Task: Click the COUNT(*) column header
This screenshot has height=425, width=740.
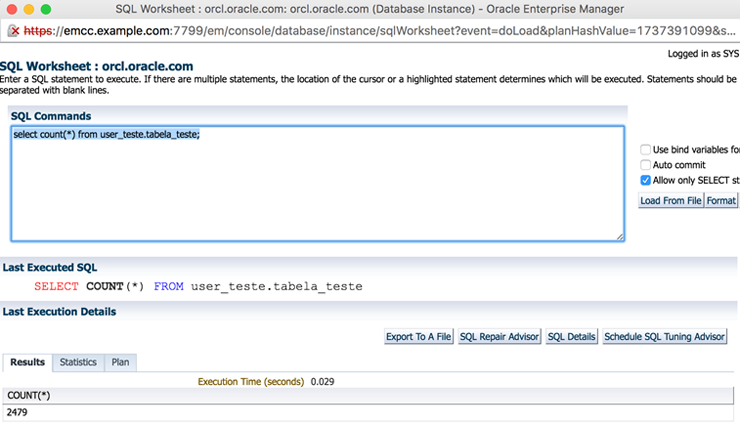Action: (x=29, y=396)
